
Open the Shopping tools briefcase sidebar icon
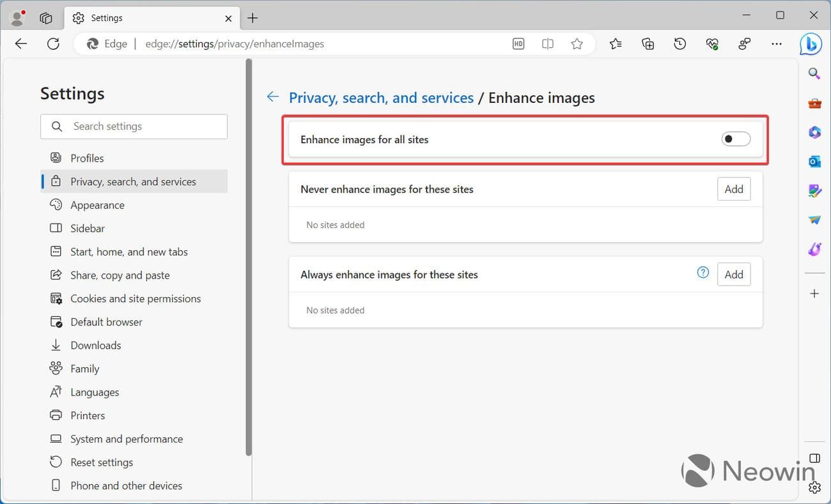[x=814, y=103]
